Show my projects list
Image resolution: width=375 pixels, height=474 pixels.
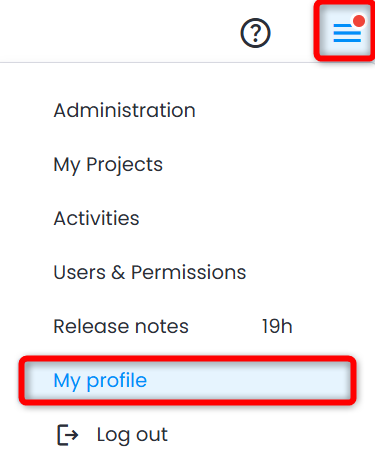tap(108, 165)
